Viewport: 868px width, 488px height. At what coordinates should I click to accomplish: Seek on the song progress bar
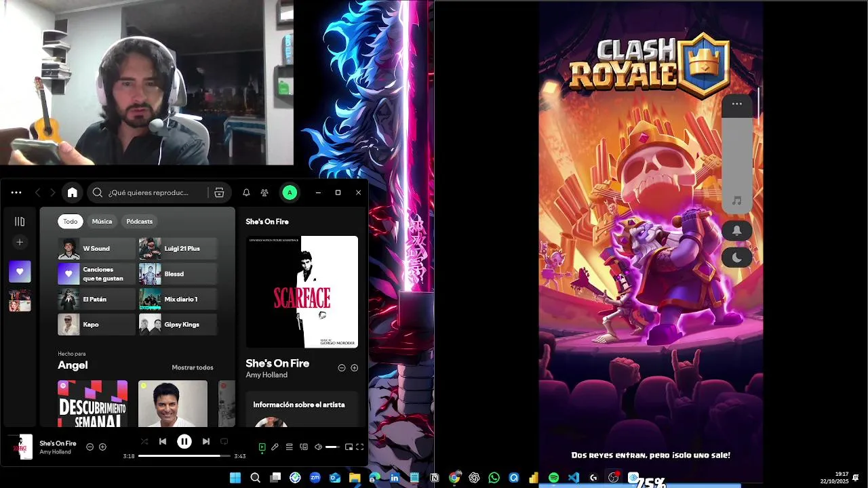pyautogui.click(x=184, y=456)
